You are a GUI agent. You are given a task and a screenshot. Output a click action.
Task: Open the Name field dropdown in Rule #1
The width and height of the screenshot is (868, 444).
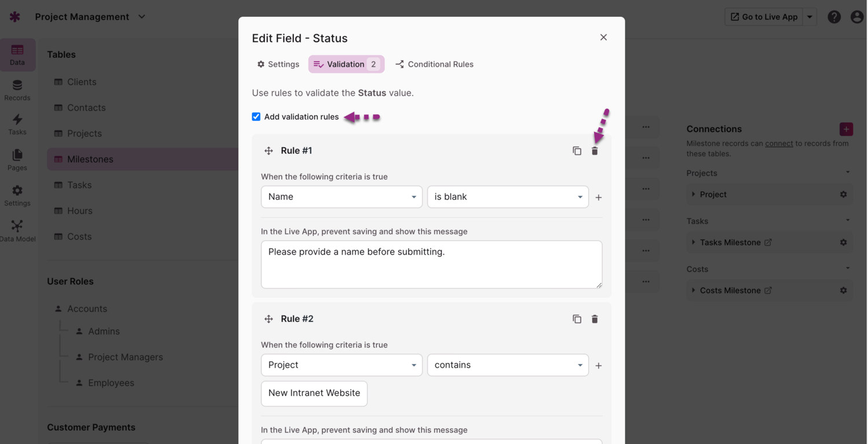(x=341, y=197)
